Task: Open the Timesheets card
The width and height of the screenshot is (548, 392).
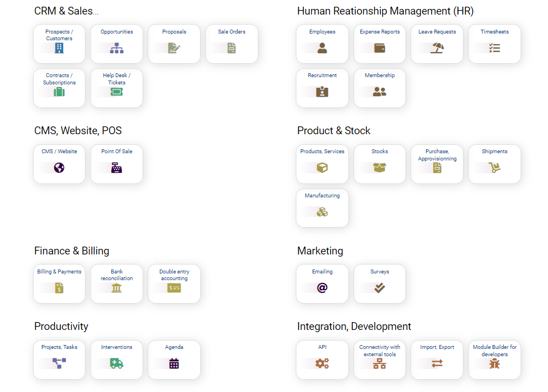Action: 494,44
